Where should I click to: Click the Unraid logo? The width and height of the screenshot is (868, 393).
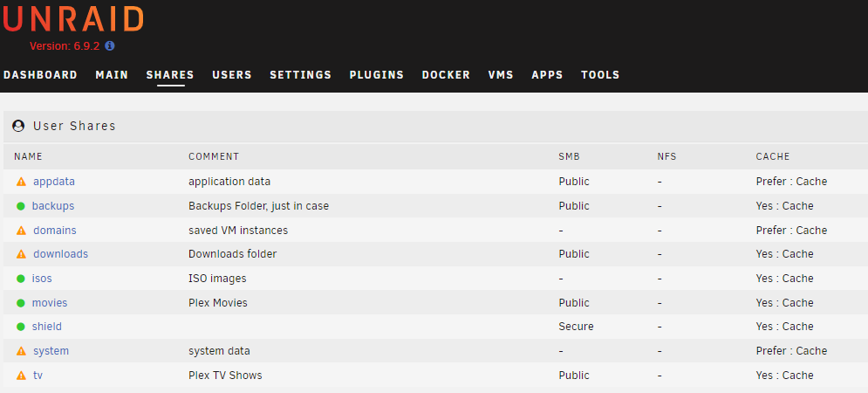(x=73, y=18)
